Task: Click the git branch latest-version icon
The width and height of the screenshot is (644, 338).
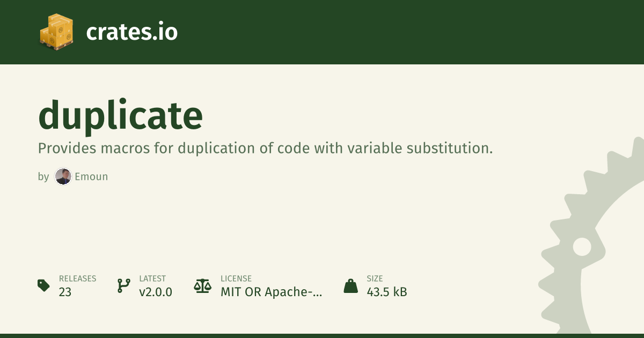Action: (x=123, y=285)
